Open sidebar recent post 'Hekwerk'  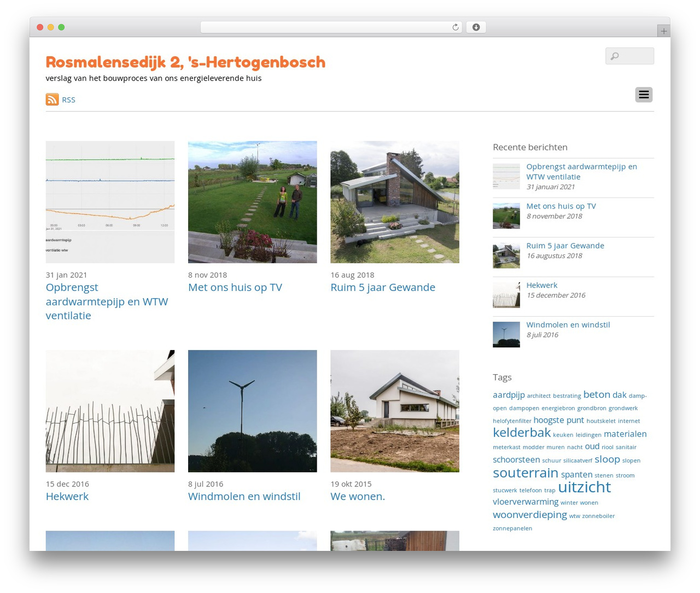[542, 285]
